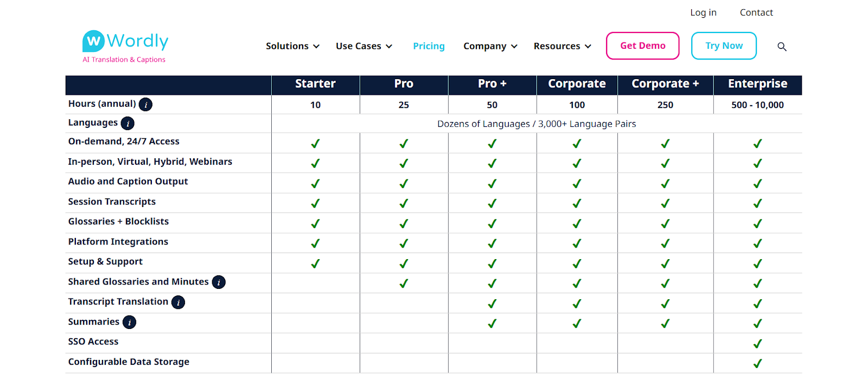Click Starter checkmark for Platform Integrations
This screenshot has height=387, width=868.
pyautogui.click(x=315, y=243)
